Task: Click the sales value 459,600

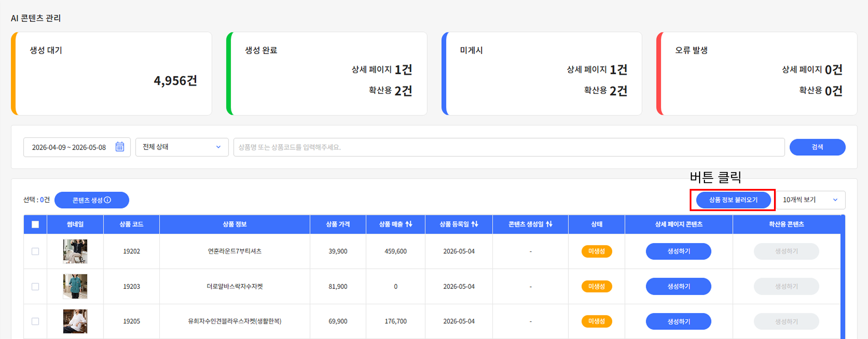Action: (x=395, y=251)
